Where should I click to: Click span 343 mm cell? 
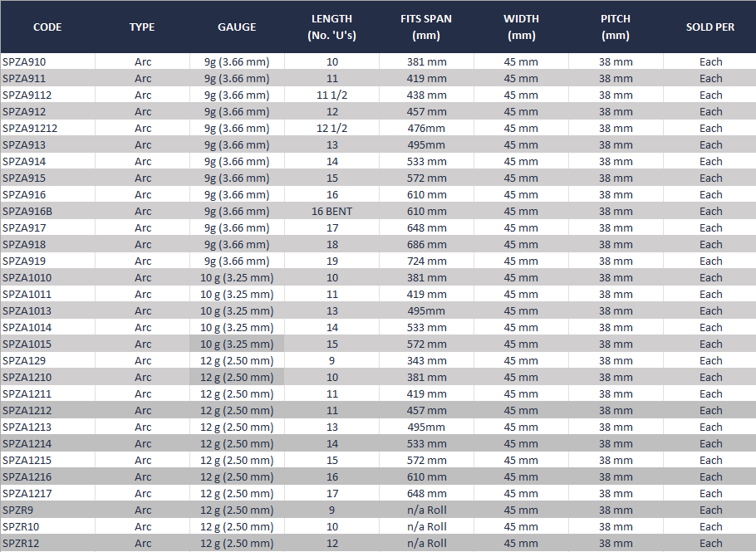click(426, 361)
